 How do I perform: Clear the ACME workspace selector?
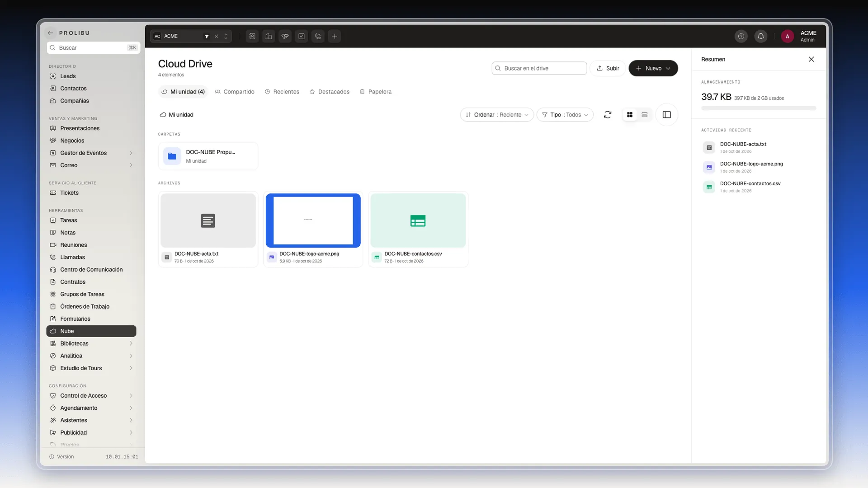click(217, 36)
